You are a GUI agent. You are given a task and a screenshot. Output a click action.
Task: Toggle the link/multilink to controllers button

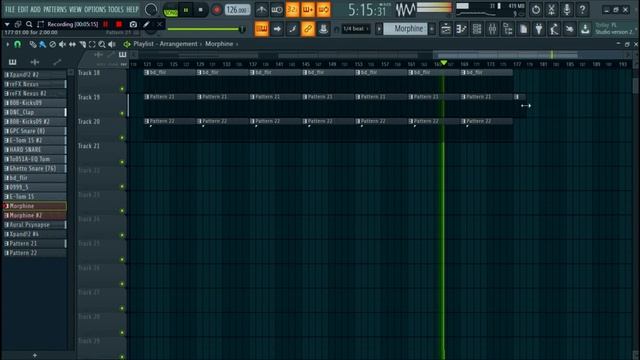pos(308,29)
